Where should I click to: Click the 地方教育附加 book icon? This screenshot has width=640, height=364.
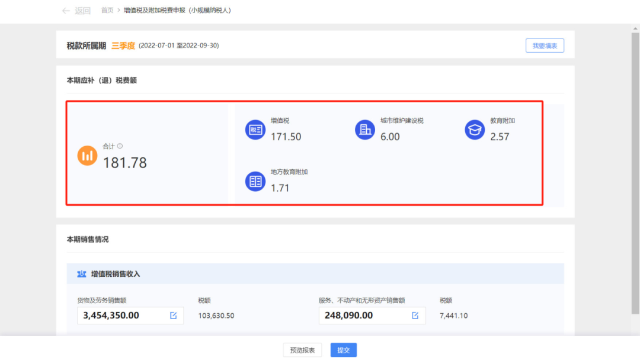click(255, 181)
